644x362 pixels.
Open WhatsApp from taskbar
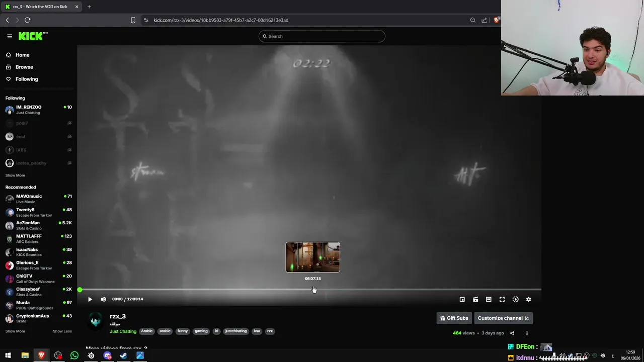74,355
